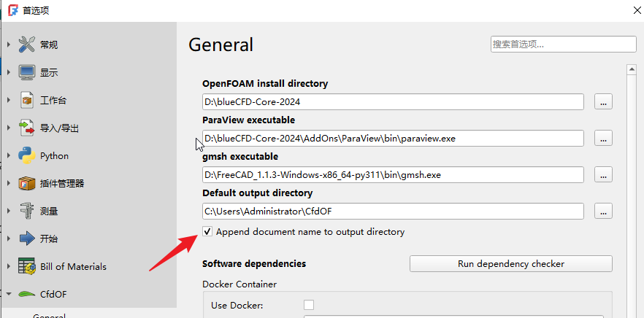Select the 显示 monitor icon
644x318 pixels.
coord(27,72)
